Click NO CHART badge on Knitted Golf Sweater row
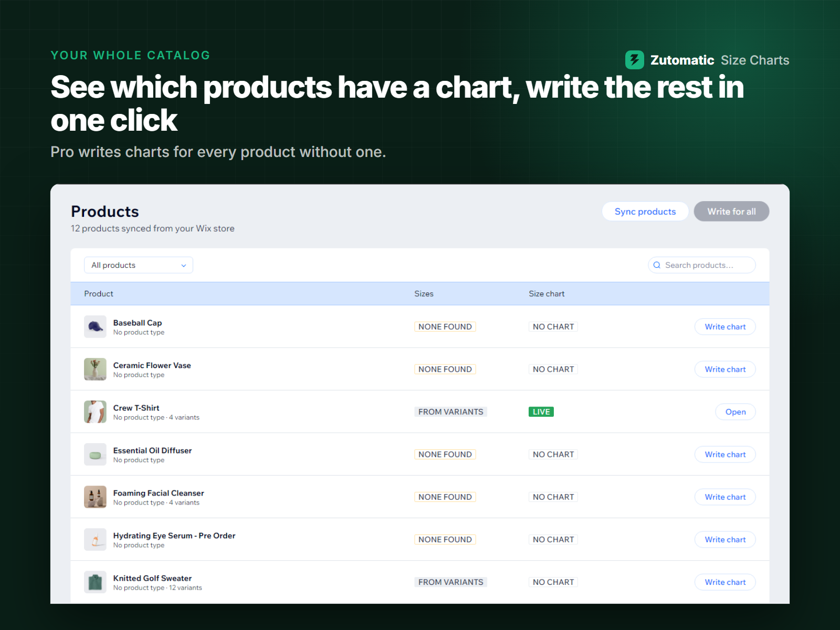The width and height of the screenshot is (840, 630). pyautogui.click(x=553, y=582)
